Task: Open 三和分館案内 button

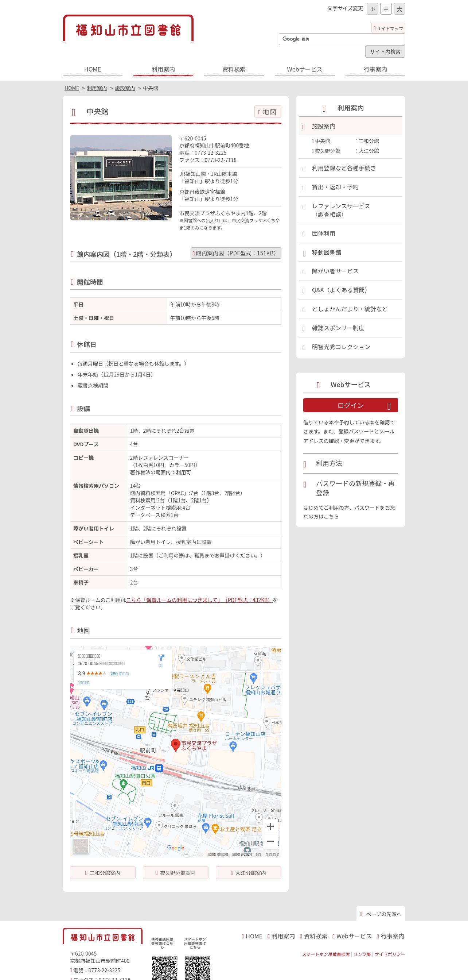Action: 103,873
